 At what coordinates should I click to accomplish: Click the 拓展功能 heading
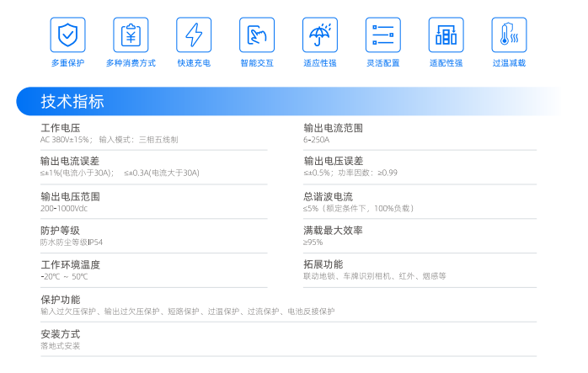point(323,264)
